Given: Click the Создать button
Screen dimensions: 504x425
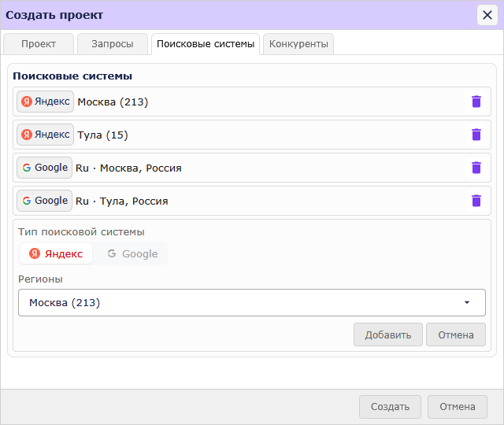Looking at the screenshot, I should tap(390, 407).
